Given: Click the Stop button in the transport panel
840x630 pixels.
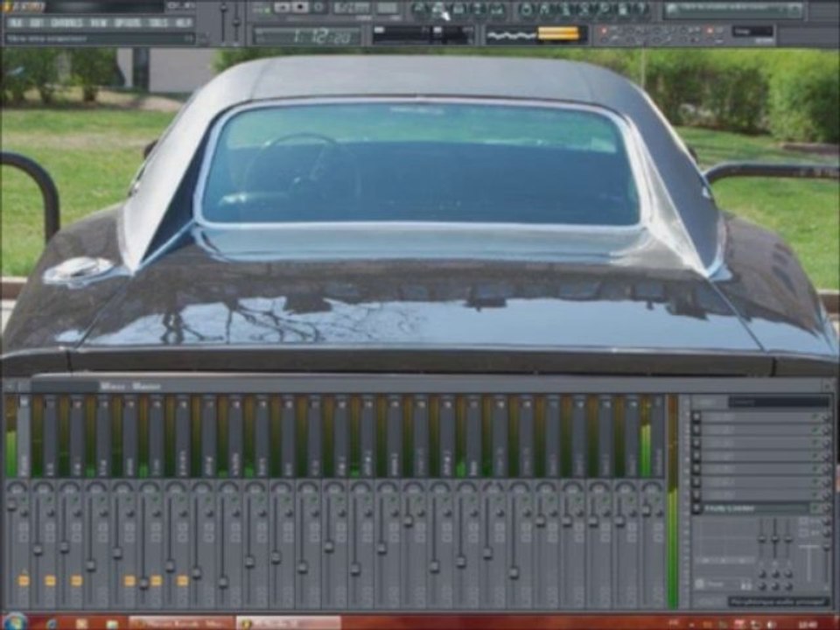Looking at the screenshot, I should [299, 8].
